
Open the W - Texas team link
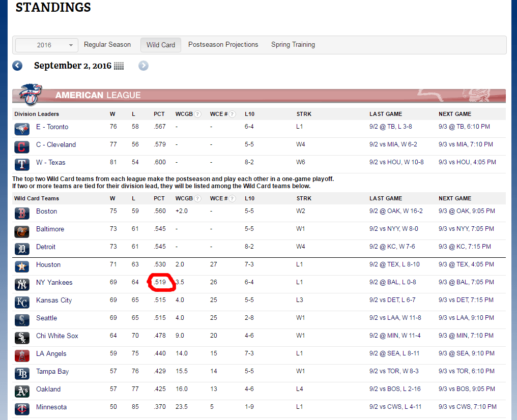click(51, 162)
